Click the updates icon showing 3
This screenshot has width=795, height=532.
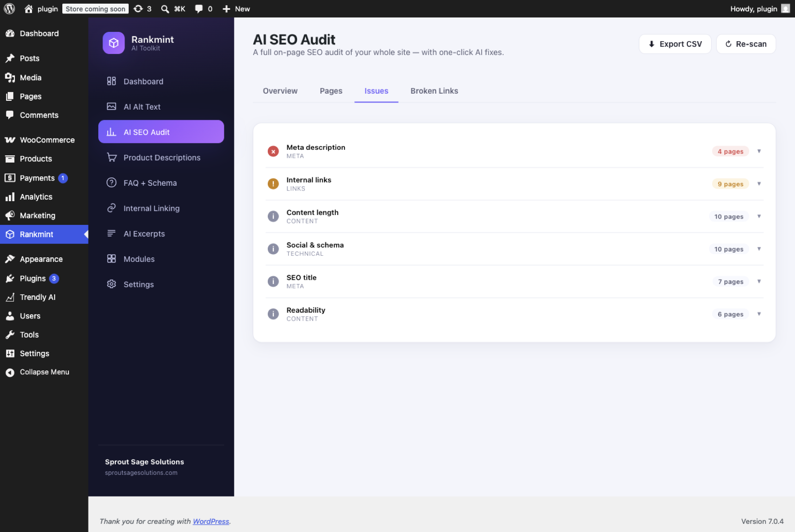point(138,9)
